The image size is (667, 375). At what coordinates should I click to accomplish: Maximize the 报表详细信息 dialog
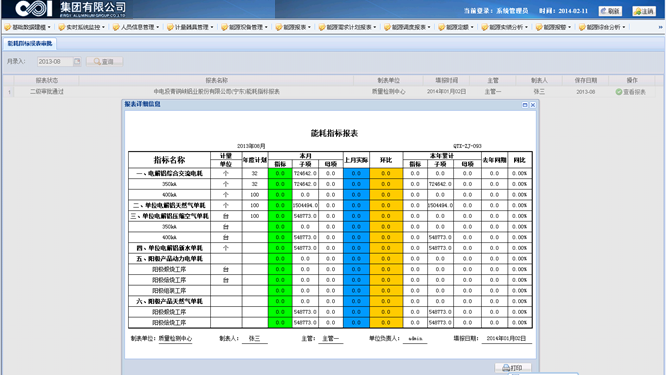click(x=524, y=105)
